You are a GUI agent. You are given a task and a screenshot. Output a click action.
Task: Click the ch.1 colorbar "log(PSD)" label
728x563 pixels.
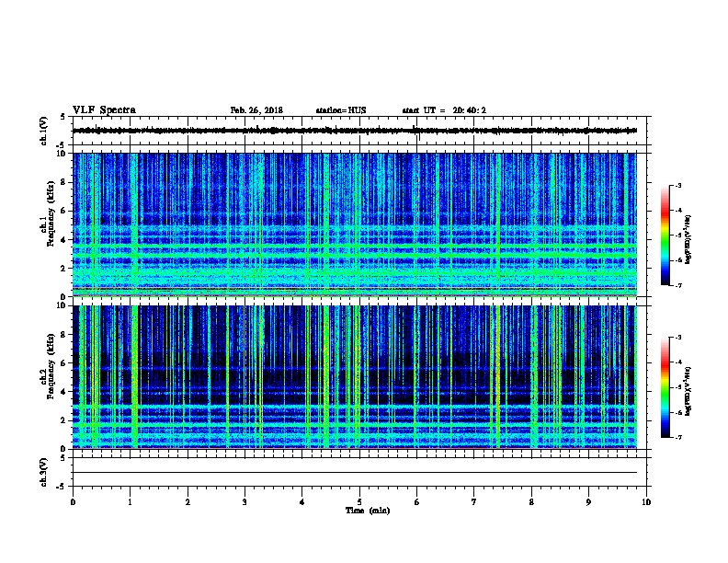[688, 240]
